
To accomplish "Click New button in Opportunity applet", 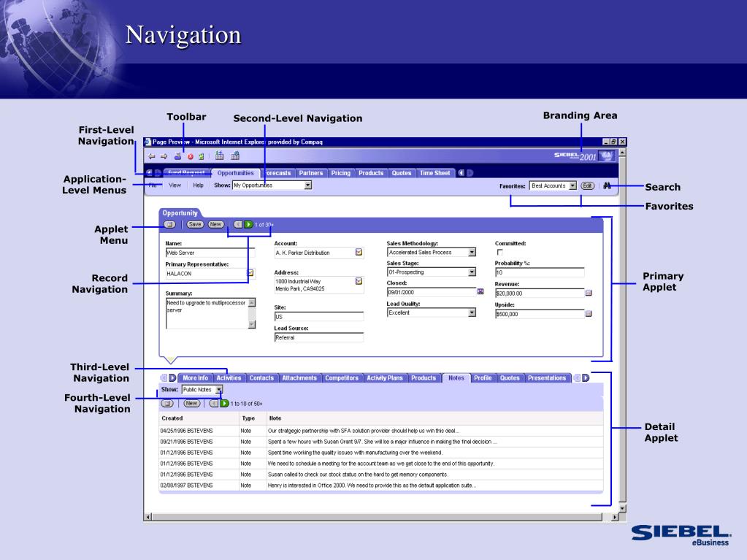I will pos(216,224).
